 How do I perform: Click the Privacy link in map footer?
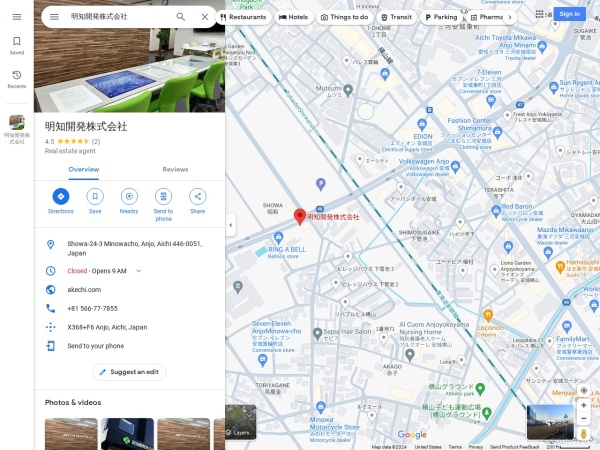click(x=476, y=447)
